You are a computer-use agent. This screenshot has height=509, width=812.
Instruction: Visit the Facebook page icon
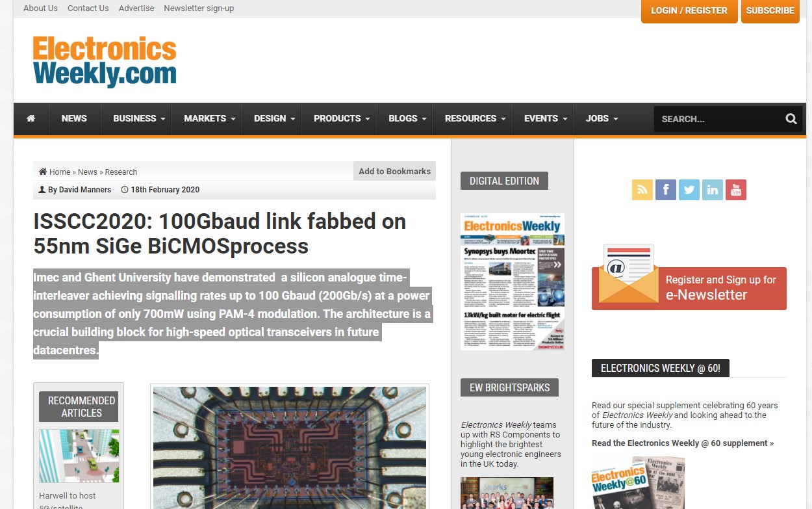click(666, 190)
